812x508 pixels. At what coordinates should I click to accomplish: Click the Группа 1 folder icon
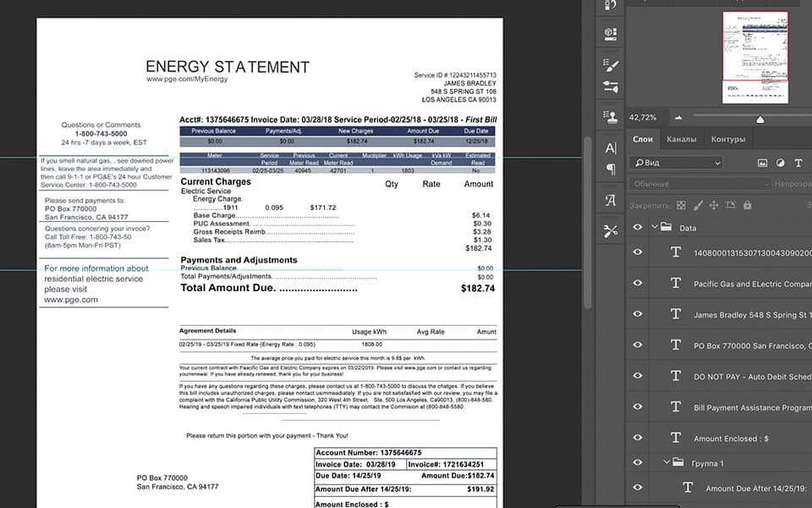point(678,462)
